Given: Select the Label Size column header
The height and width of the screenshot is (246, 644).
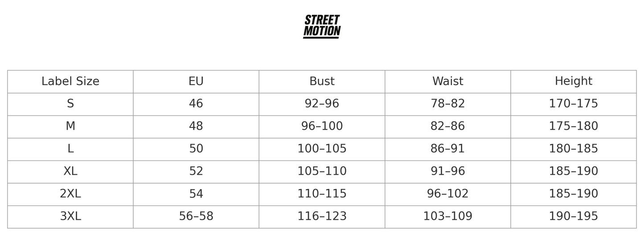Looking at the screenshot, I should click(70, 82).
